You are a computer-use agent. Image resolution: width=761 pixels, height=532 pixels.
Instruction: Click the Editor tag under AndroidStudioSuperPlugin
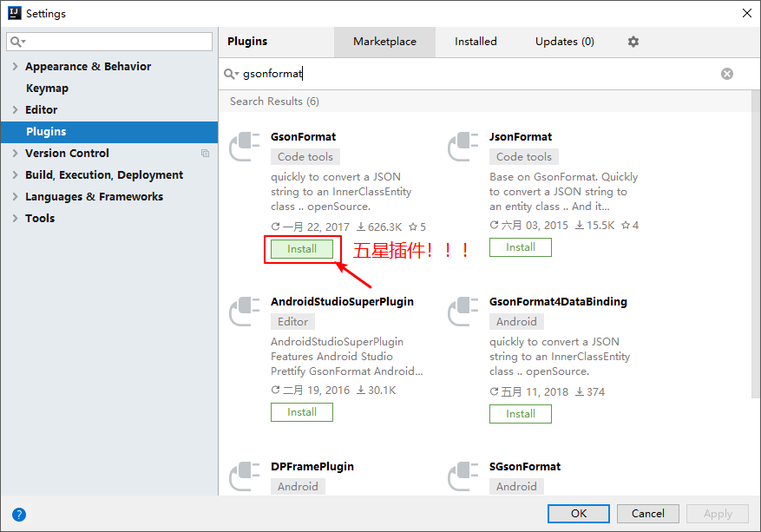point(292,322)
